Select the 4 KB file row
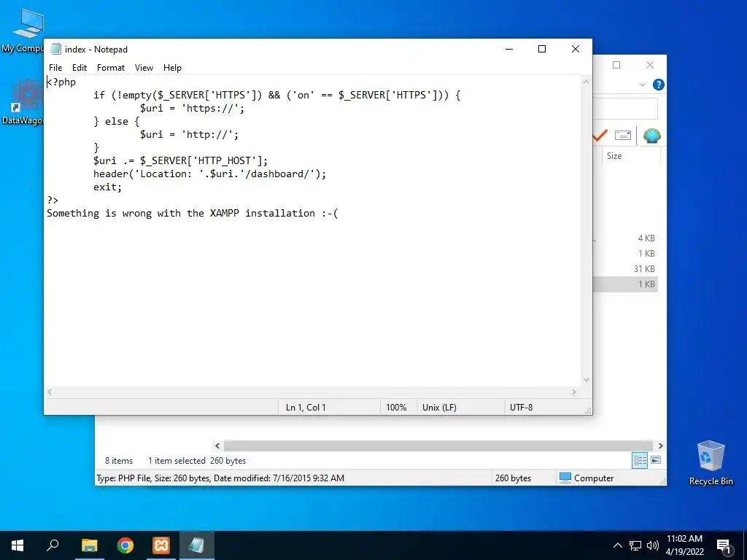 tap(625, 238)
